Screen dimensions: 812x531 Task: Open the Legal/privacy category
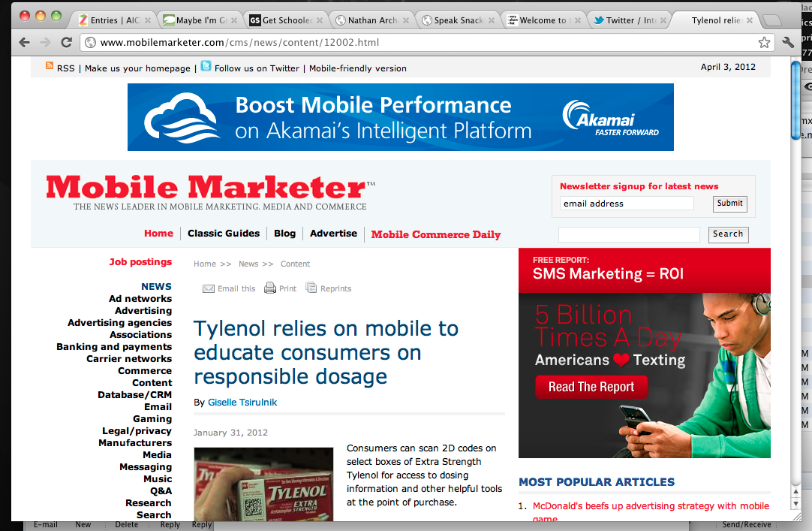coord(137,431)
